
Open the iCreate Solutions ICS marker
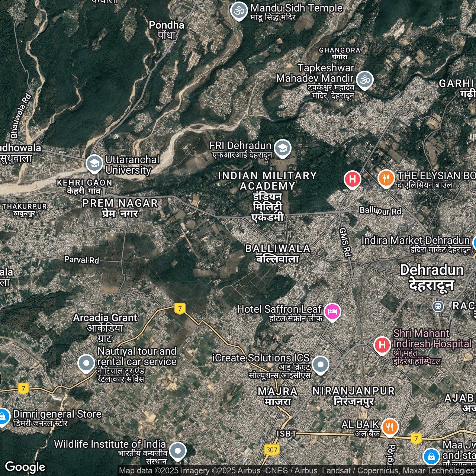point(320,364)
